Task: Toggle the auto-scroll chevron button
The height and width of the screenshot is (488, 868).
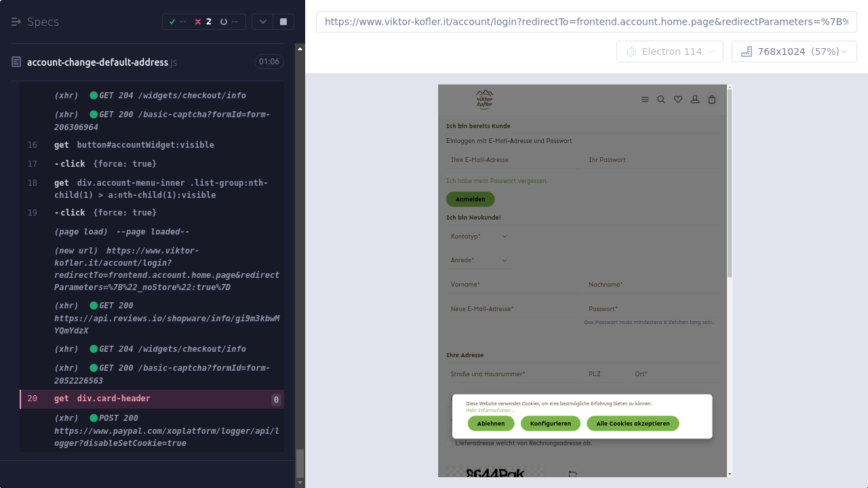Action: (x=263, y=22)
